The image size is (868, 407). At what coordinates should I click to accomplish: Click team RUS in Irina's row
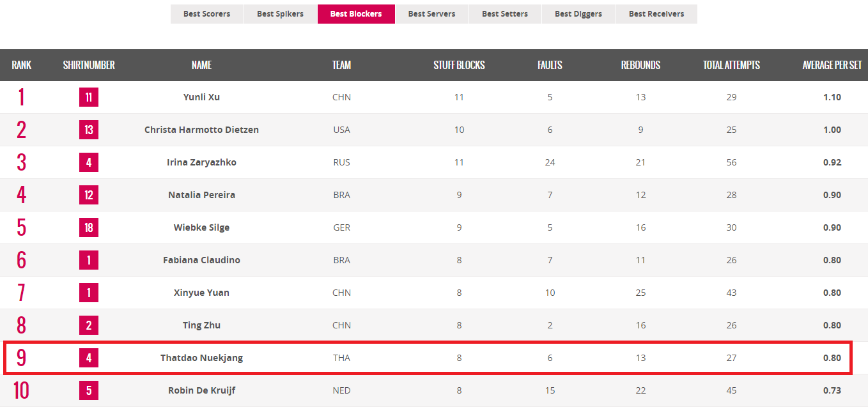342,162
